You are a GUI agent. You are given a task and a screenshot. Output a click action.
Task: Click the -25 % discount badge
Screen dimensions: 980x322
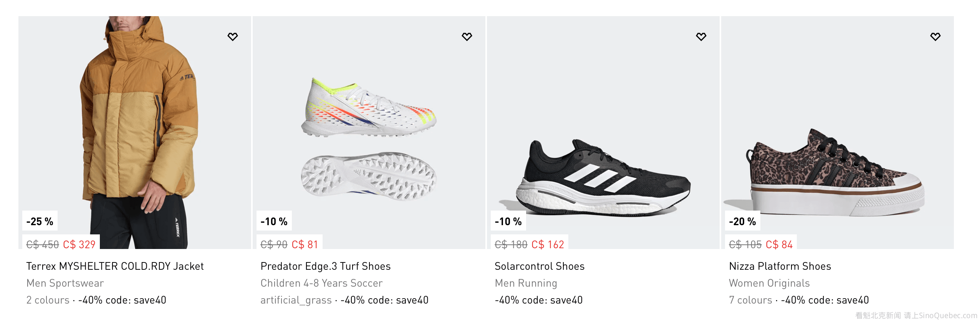[40, 221]
